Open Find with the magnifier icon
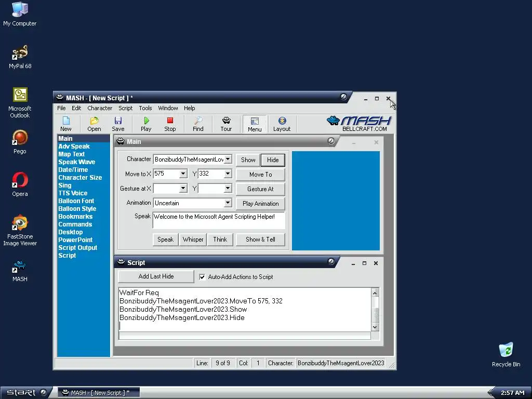The height and width of the screenshot is (399, 532). 198,124
